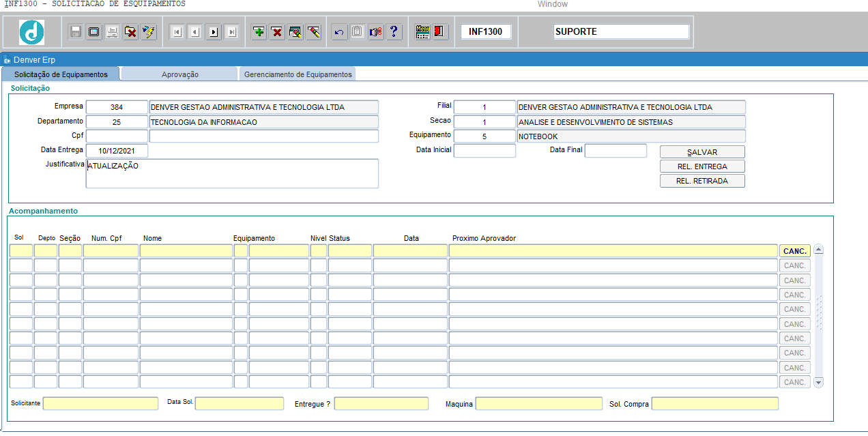The width and height of the screenshot is (868, 436).
Task: Click the Acompanhamento section title
Action: coord(44,211)
